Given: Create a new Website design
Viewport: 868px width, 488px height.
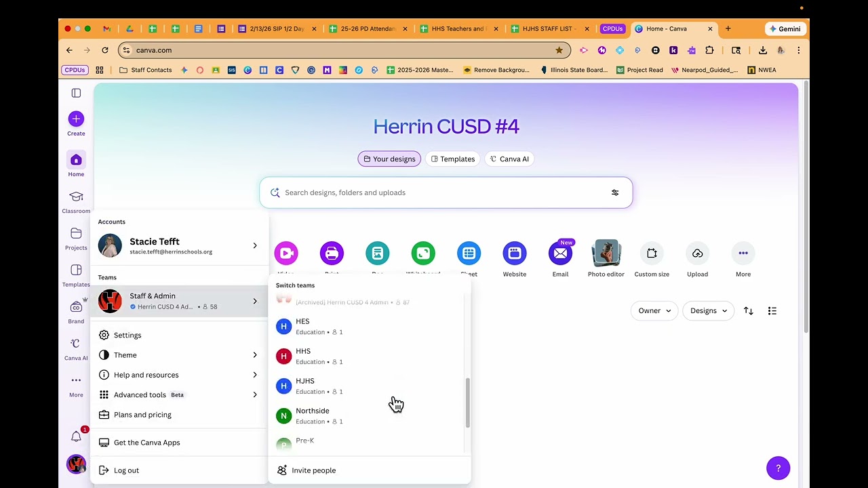Looking at the screenshot, I should pyautogui.click(x=515, y=253).
